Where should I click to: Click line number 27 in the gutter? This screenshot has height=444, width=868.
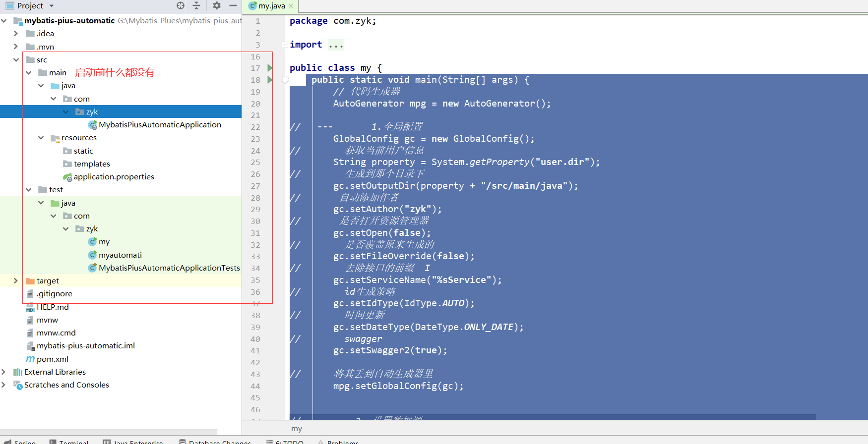[255, 186]
